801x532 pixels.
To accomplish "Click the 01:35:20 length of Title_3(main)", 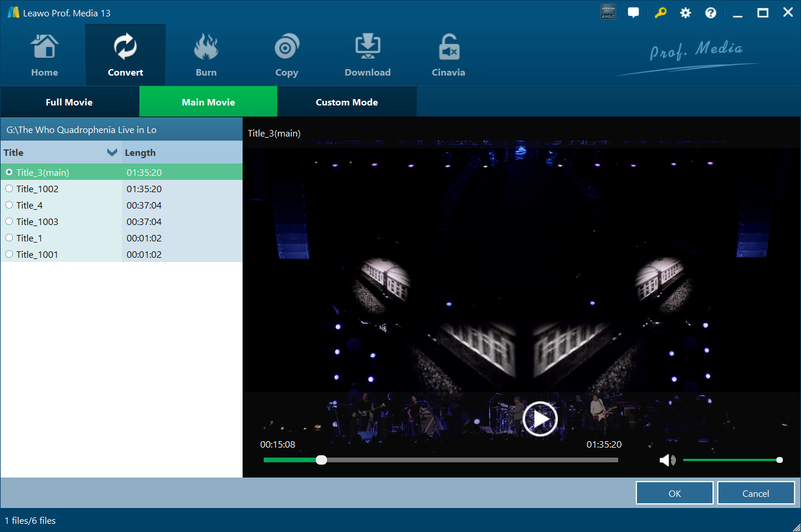I will tap(144, 172).
